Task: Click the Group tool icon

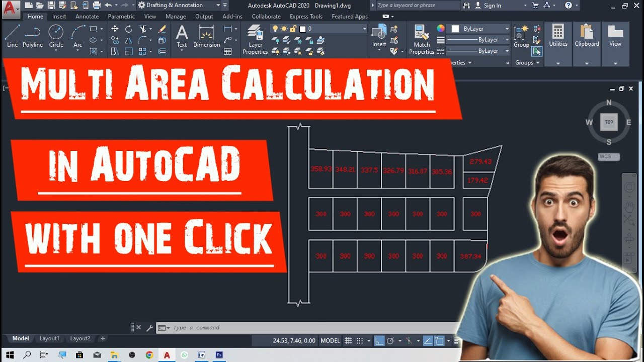Action: pos(521,36)
